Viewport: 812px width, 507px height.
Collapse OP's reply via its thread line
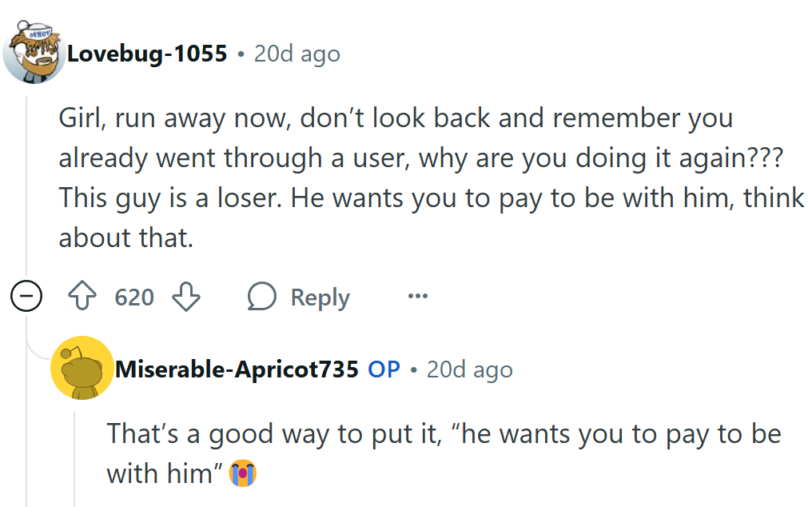75,456
